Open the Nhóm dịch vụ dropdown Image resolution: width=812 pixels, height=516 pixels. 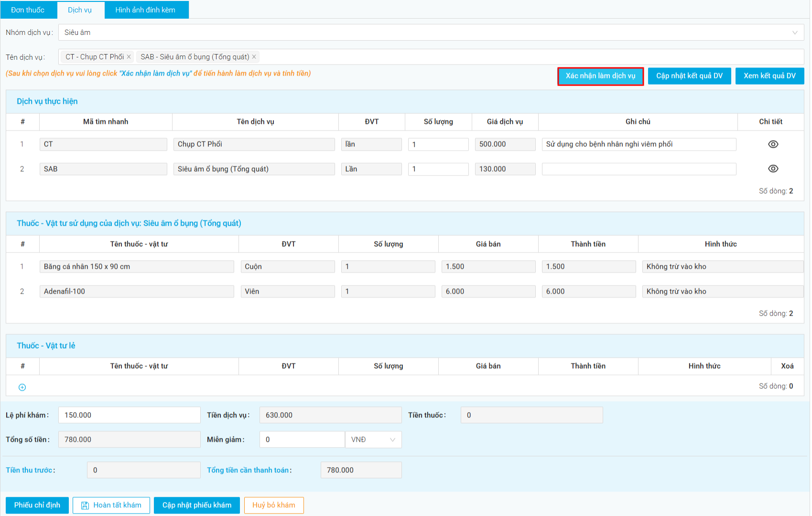[431, 33]
